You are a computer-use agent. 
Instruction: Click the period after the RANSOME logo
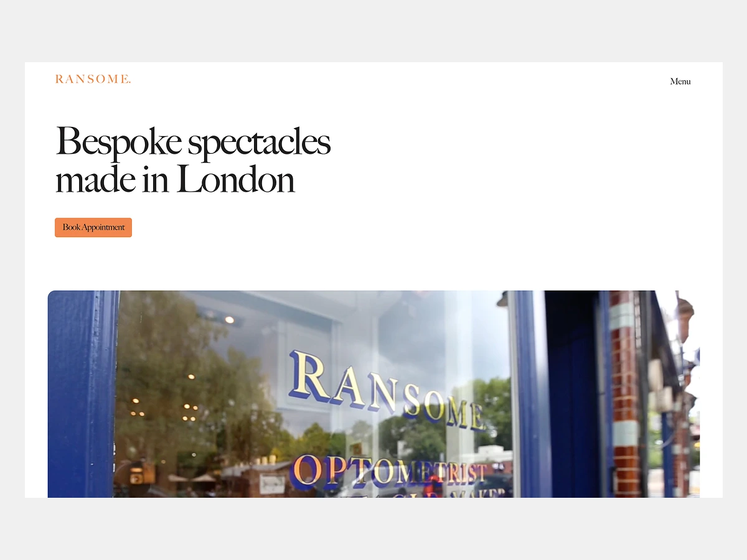pyautogui.click(x=129, y=82)
